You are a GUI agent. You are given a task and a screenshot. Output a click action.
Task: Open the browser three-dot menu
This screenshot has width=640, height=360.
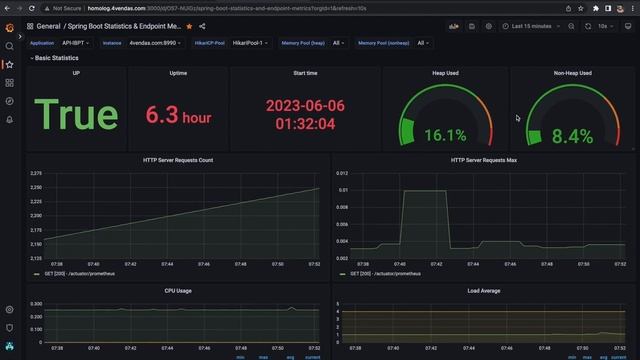click(x=632, y=8)
